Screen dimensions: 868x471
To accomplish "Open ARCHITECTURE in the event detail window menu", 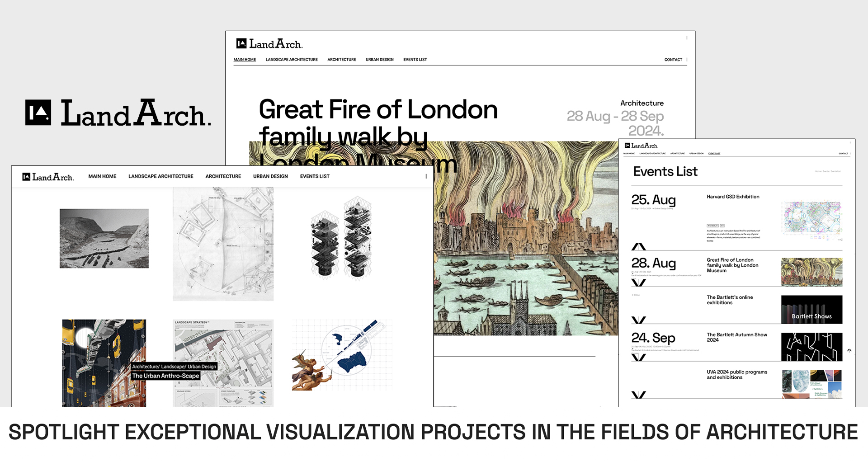I will pyautogui.click(x=342, y=60).
